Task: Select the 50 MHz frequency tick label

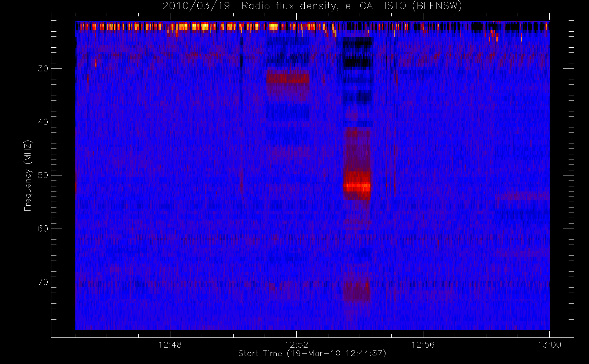Action: coord(43,175)
